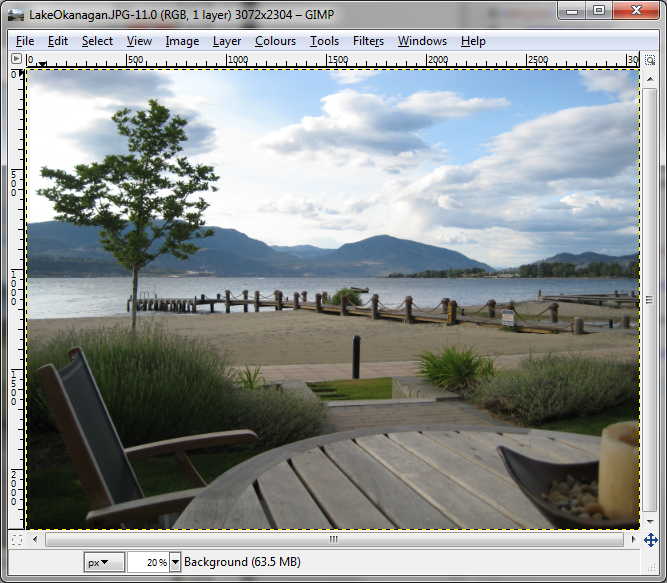Open the Filters menu
This screenshot has width=667, height=583.
coord(368,41)
